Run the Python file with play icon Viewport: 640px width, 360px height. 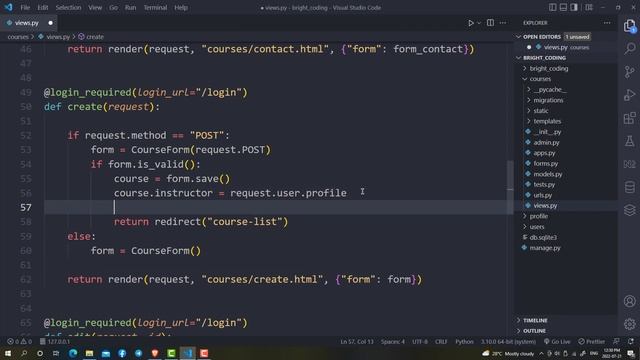pos(471,23)
